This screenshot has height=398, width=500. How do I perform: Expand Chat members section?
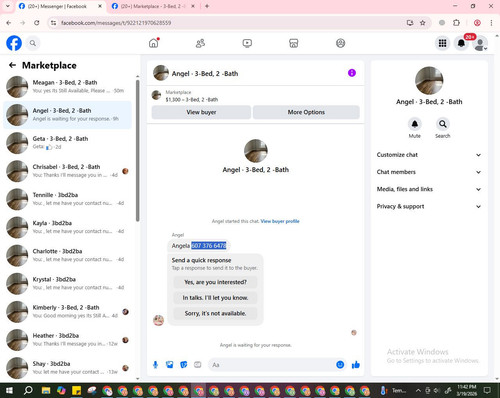click(x=429, y=172)
